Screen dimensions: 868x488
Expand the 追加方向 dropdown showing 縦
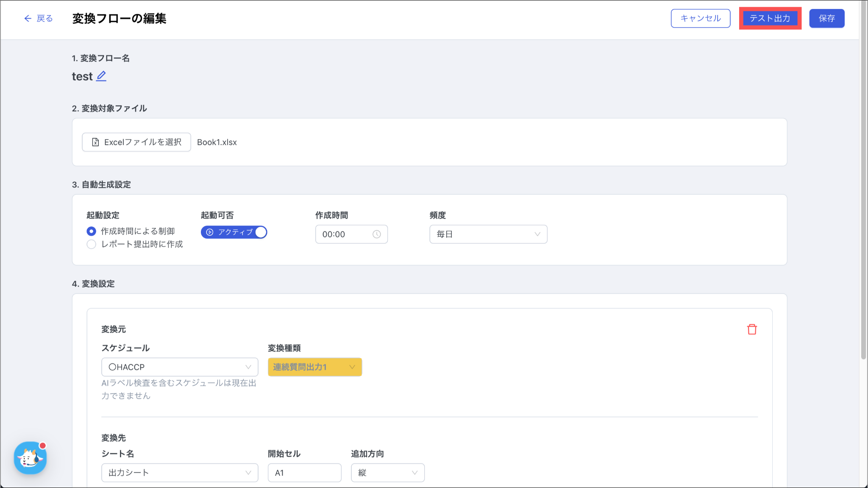coord(387,473)
